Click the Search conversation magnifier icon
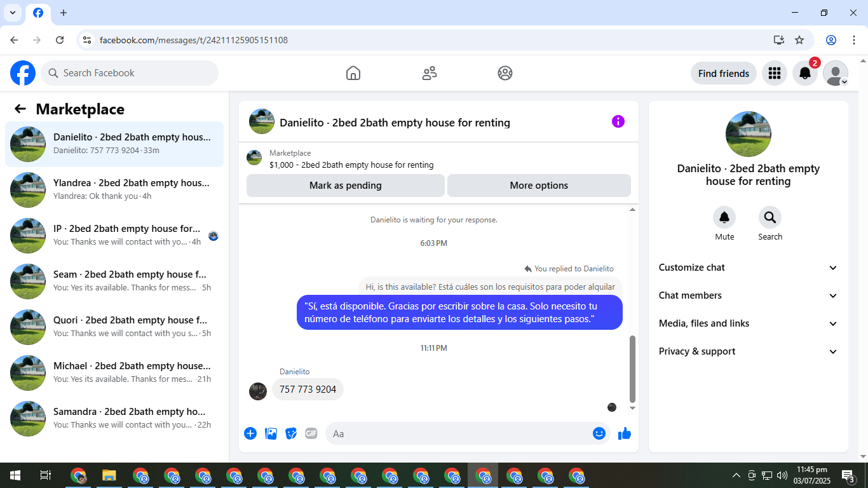Image resolution: width=868 pixels, height=488 pixels. [770, 218]
